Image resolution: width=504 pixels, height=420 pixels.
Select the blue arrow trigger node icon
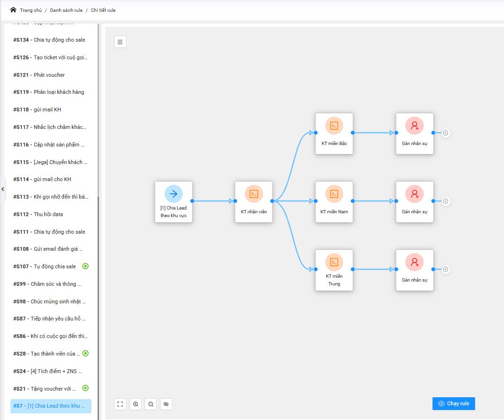[x=173, y=193]
